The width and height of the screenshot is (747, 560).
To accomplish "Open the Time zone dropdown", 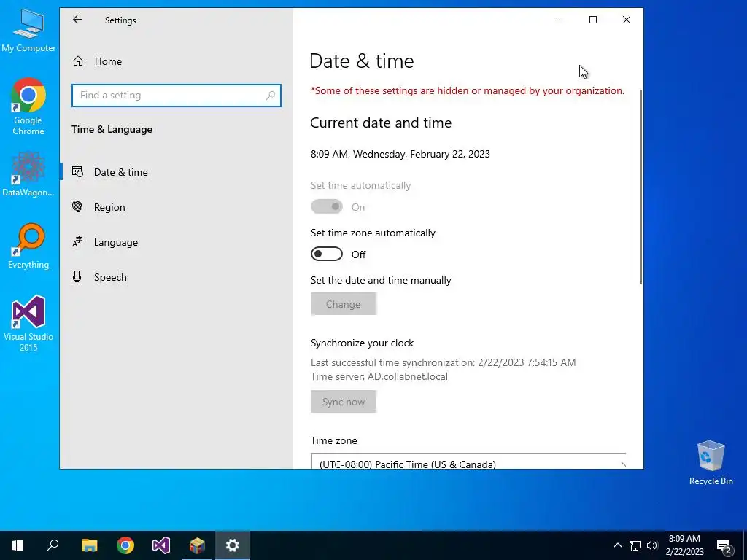I will tap(468, 462).
